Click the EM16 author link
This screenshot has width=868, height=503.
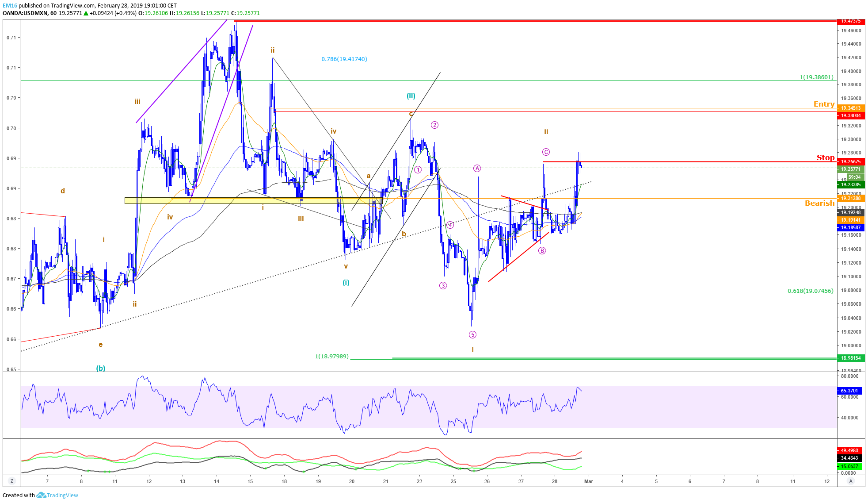click(10, 6)
